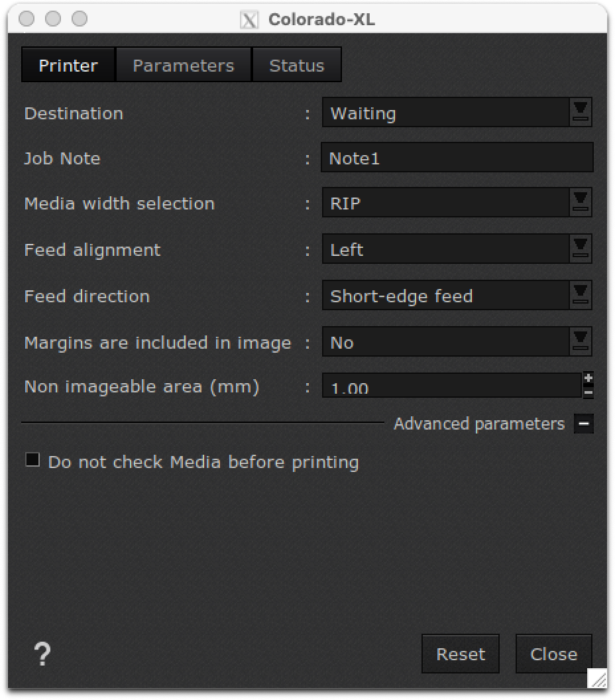This screenshot has width=615, height=700.
Task: Decrease Non imageable area with minus stepper
Action: [588, 392]
